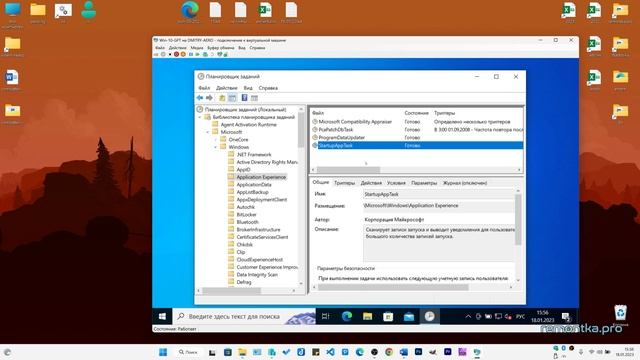Open Медиа menu in VM connection window
The height and width of the screenshot is (360, 640).
(197, 48)
